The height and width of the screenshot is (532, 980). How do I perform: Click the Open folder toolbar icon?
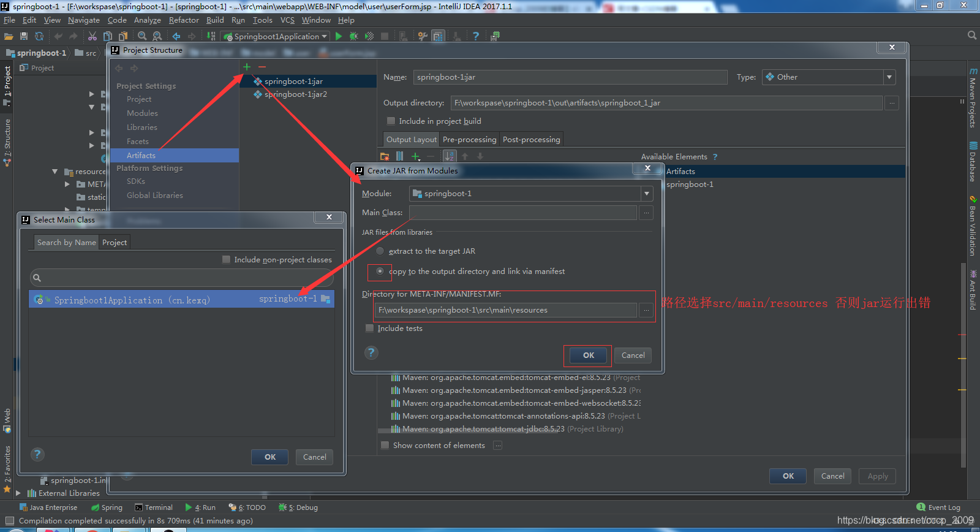[9, 36]
